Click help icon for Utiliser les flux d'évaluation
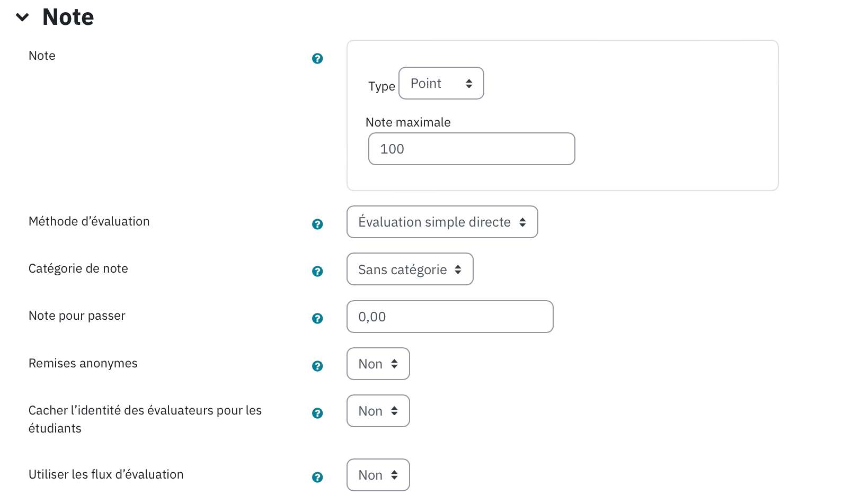The width and height of the screenshot is (852, 504). [317, 477]
